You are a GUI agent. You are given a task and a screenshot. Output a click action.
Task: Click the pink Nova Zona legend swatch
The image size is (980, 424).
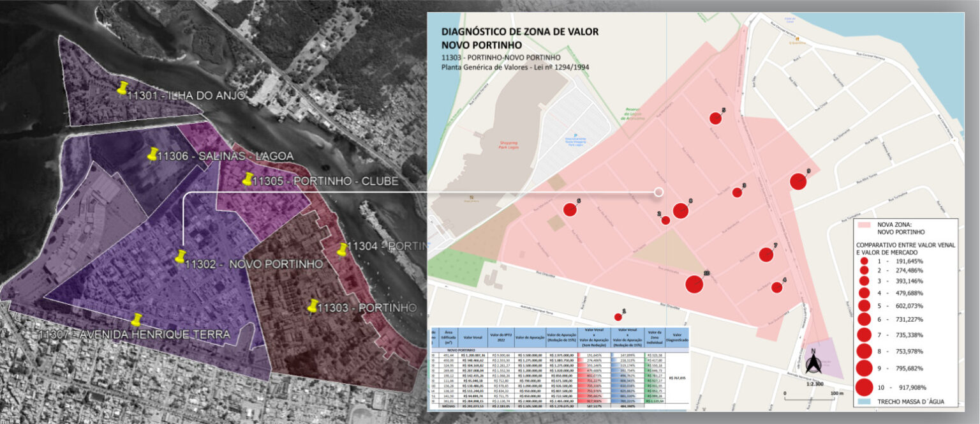(x=865, y=225)
